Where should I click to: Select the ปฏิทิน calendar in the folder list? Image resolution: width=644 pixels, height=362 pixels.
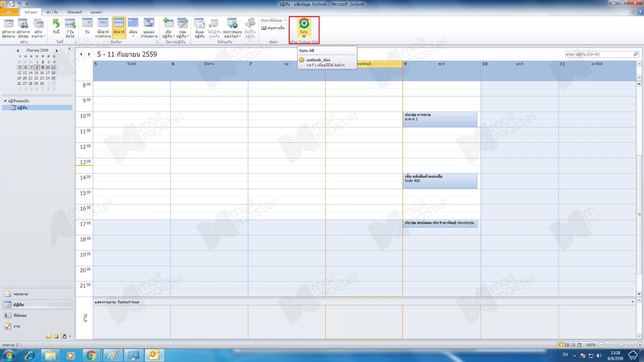pyautogui.click(x=37, y=108)
